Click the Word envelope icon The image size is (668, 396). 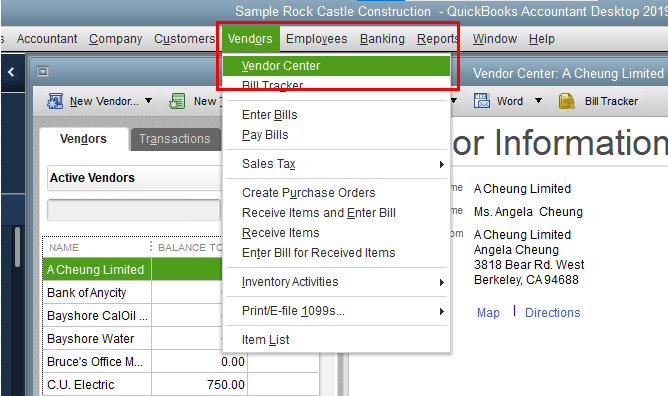click(481, 101)
